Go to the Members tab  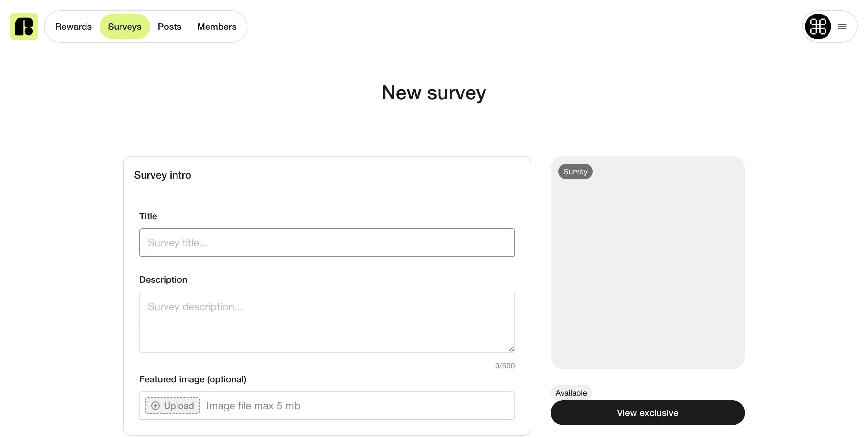click(217, 27)
